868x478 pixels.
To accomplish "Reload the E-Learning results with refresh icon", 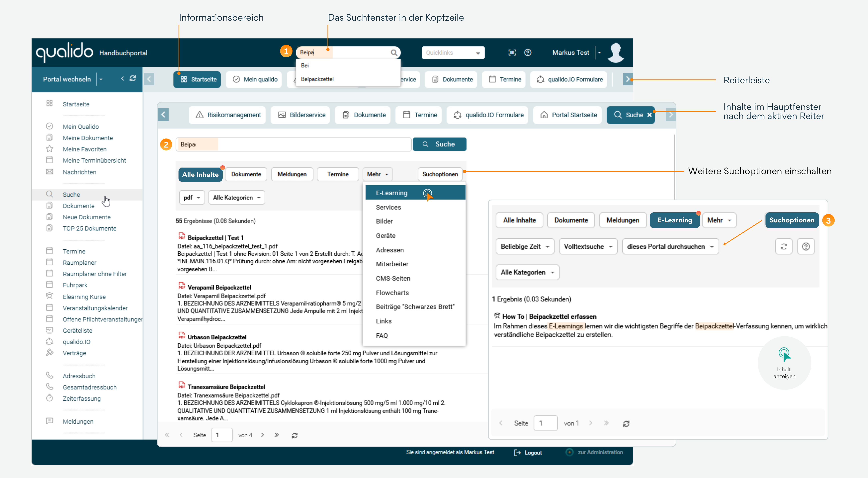I will click(x=626, y=423).
